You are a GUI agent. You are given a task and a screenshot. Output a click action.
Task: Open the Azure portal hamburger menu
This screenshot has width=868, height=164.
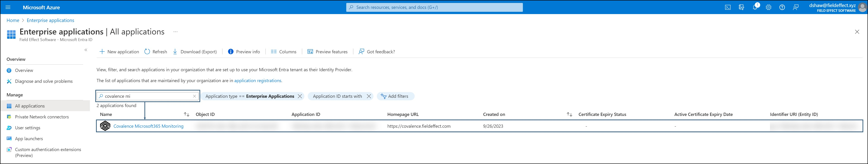[8, 7]
